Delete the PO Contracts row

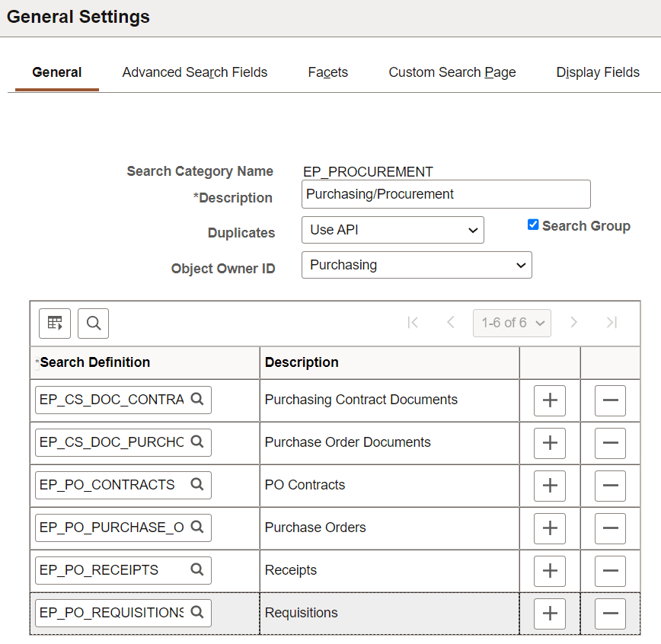(x=610, y=486)
